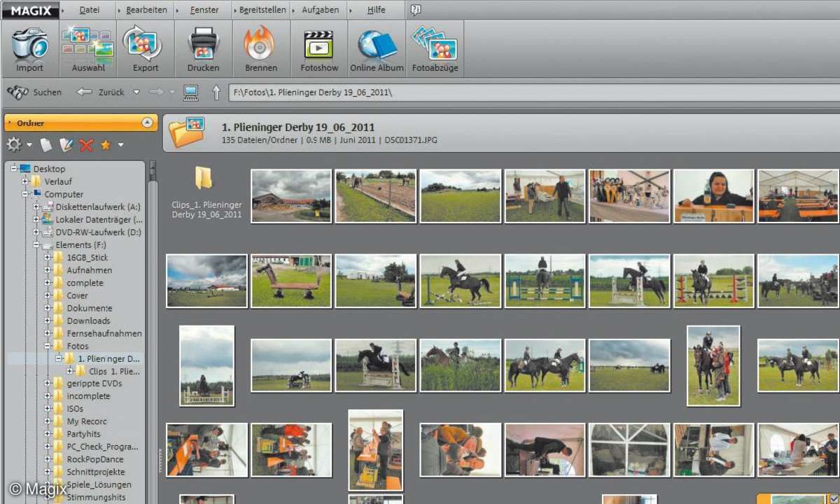Collapse the Fotos folder node
840x504 pixels.
48,346
